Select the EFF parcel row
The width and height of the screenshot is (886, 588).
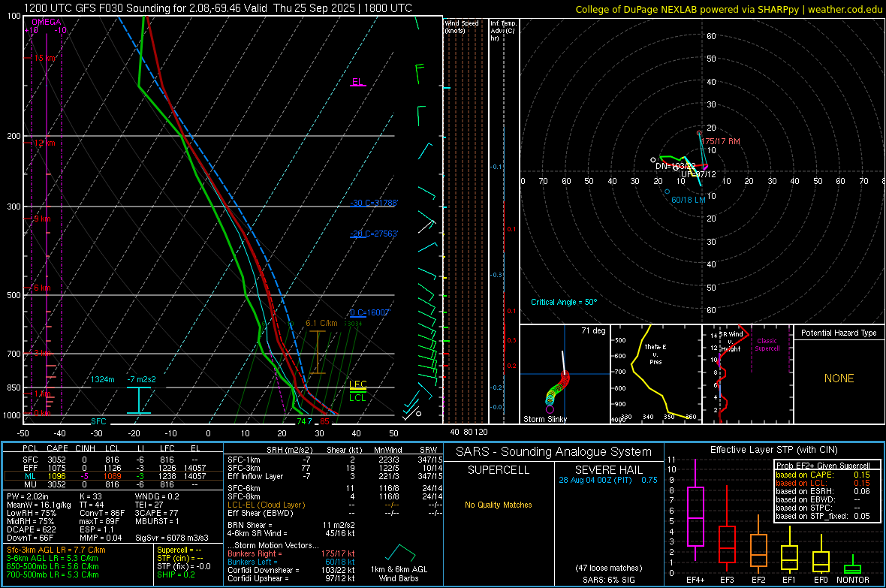[113, 468]
